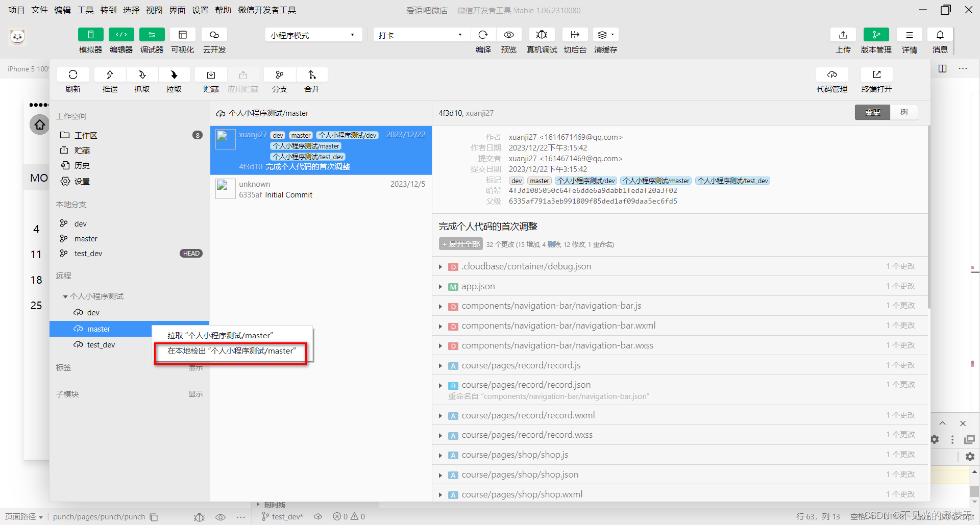Open the 可视化 visual layout tool
The width and height of the screenshot is (980, 525).
point(182,35)
